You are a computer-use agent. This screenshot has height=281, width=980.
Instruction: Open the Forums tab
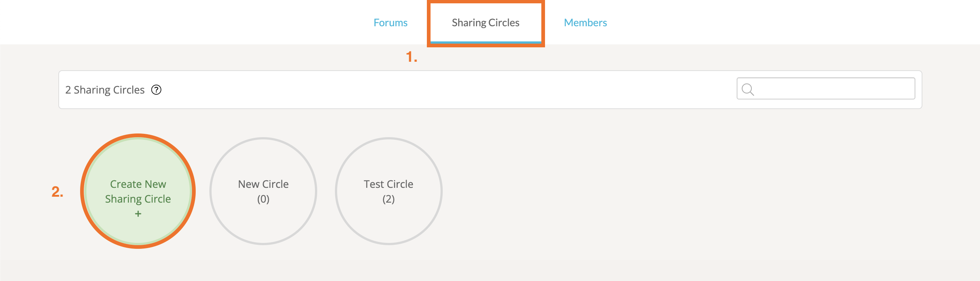click(390, 23)
